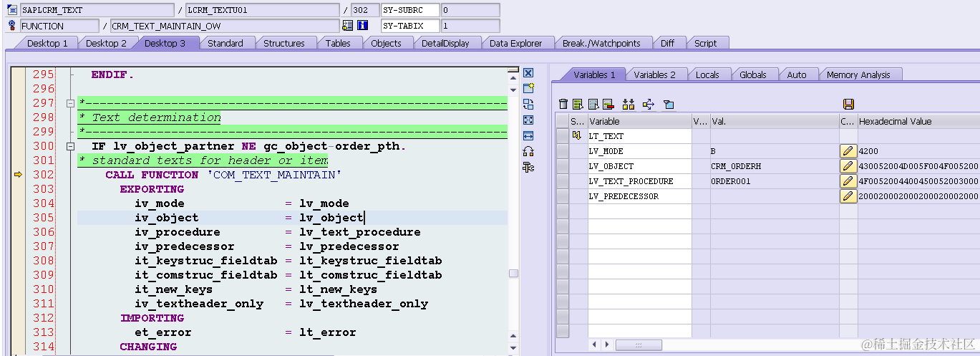Open the Structures tab
The image size is (980, 356).
(x=284, y=44)
